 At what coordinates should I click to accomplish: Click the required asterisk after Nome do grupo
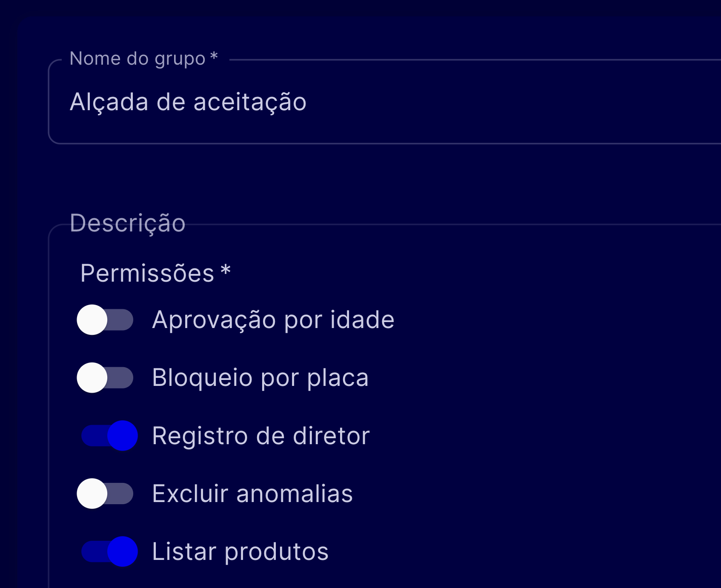[214, 56]
